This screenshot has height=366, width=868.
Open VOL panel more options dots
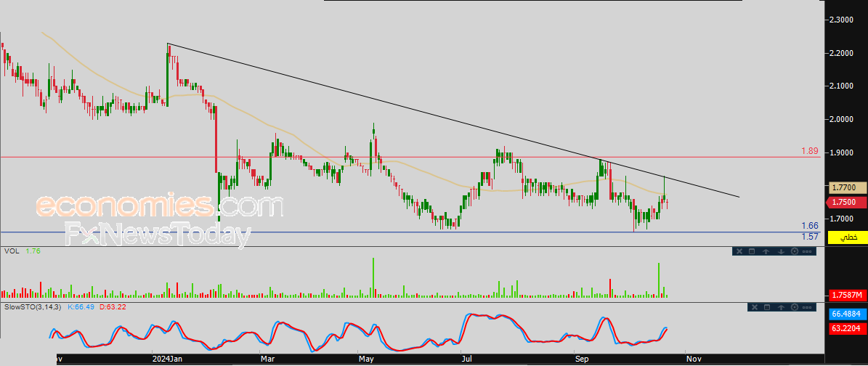click(x=807, y=251)
